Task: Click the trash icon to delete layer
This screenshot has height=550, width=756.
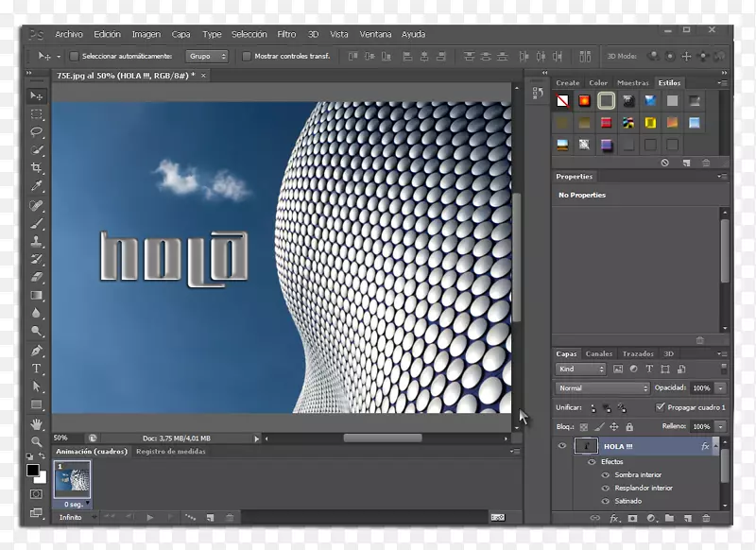Action: coord(706,518)
